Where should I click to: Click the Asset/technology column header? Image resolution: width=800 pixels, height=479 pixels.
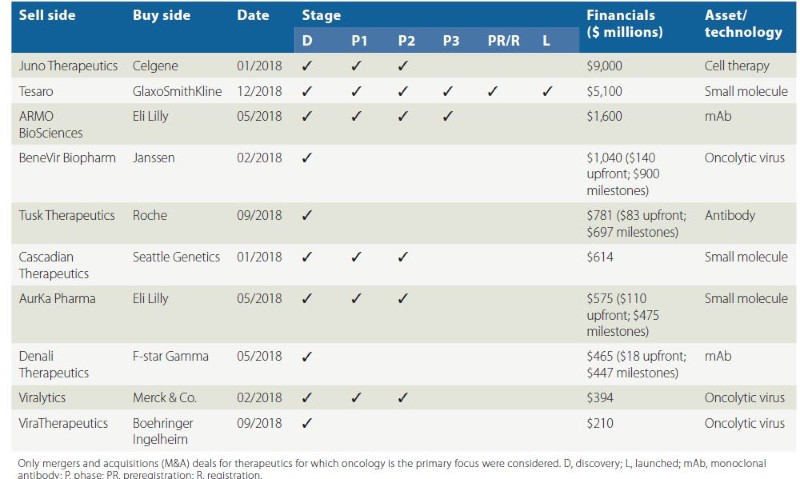[x=743, y=24]
